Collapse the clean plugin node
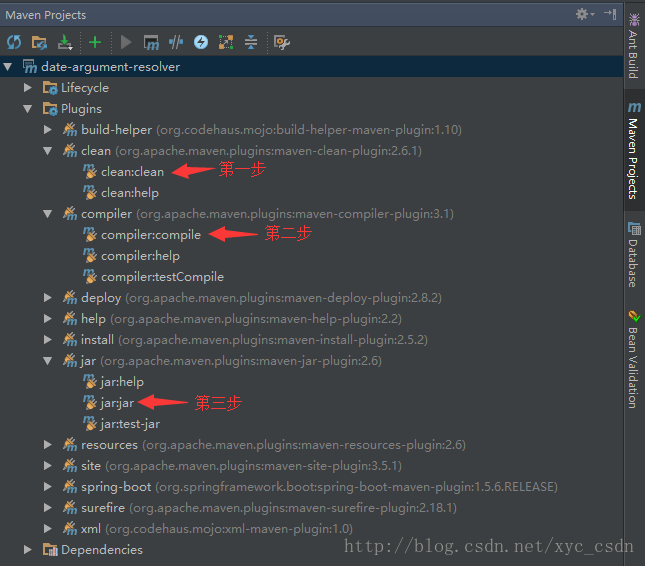 pyautogui.click(x=48, y=151)
